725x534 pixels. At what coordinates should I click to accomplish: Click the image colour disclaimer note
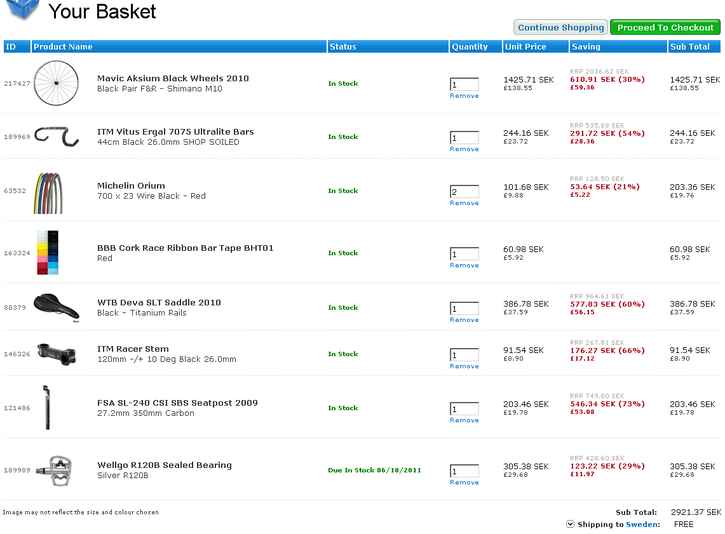click(x=81, y=512)
